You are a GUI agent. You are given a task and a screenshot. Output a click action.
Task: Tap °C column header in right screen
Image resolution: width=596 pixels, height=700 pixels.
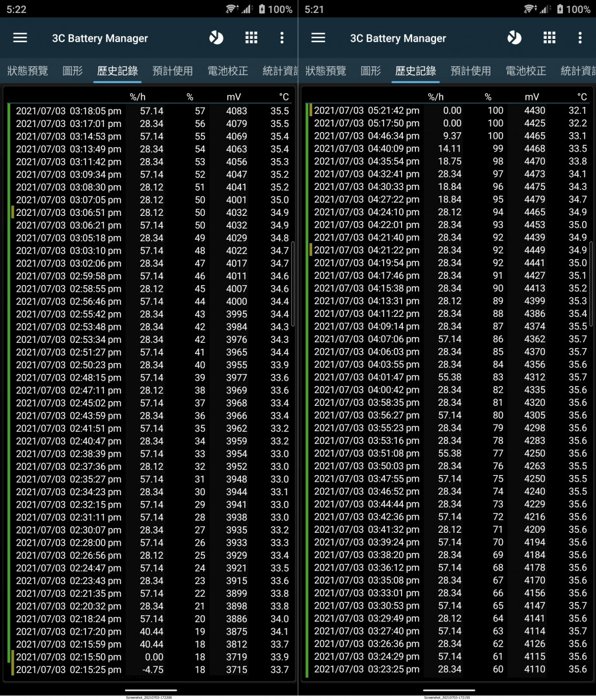[582, 97]
